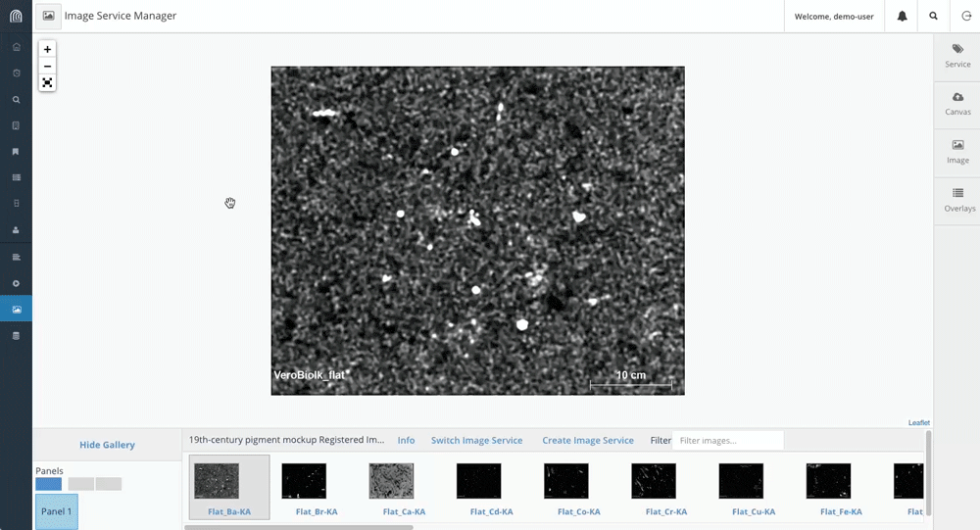Click the Leaflet attribution link
980x530 pixels.
tap(919, 422)
